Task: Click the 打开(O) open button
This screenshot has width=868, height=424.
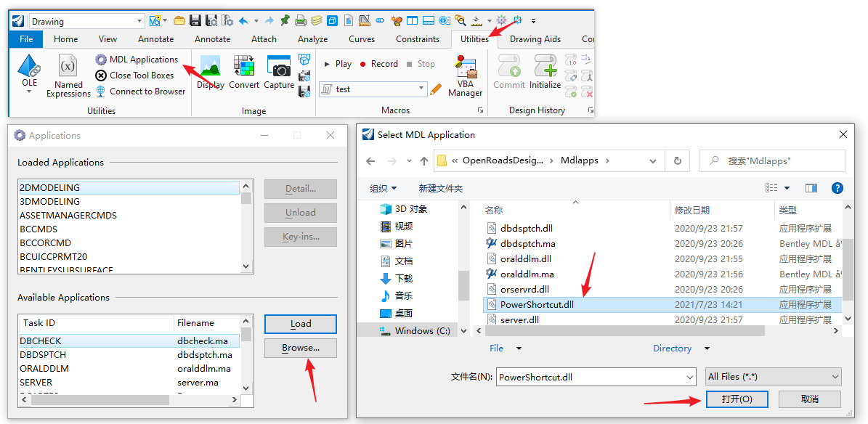Action: [x=737, y=399]
